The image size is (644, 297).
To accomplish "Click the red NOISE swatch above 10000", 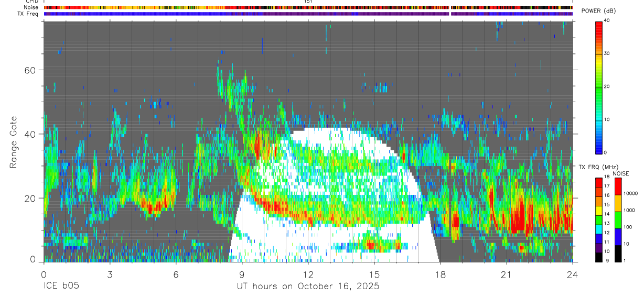I will coord(618,186).
